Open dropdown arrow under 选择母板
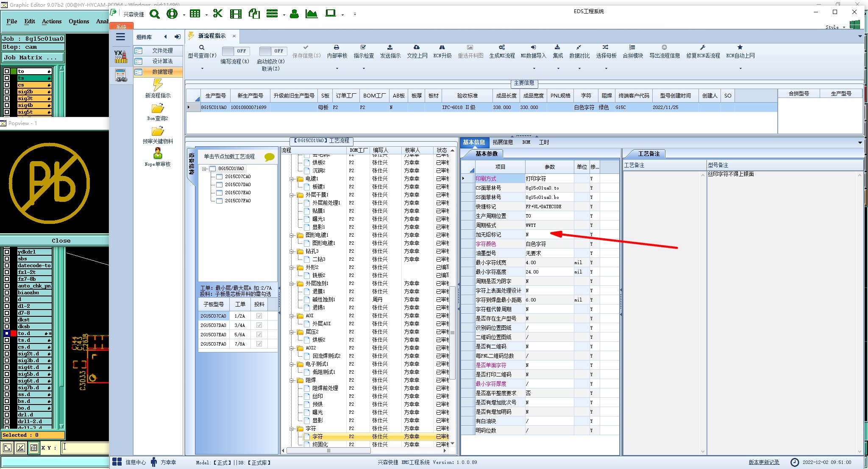868x469 pixels. 606,68
